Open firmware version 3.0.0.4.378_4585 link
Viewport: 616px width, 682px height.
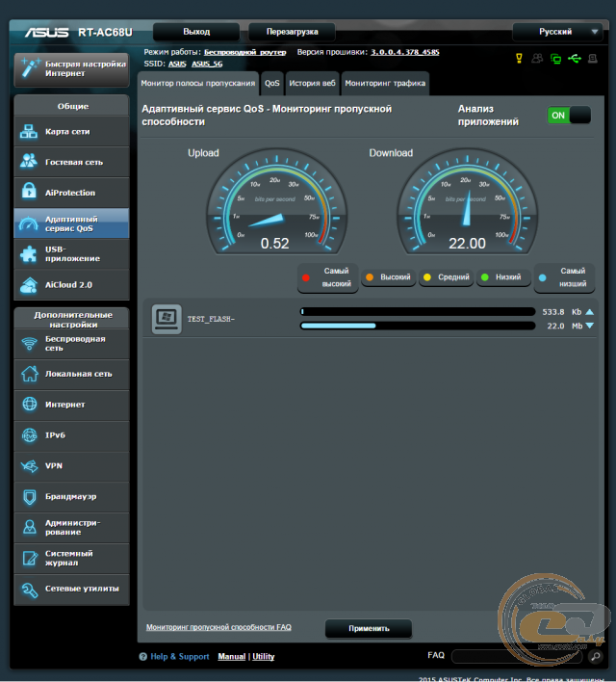pyautogui.click(x=404, y=52)
